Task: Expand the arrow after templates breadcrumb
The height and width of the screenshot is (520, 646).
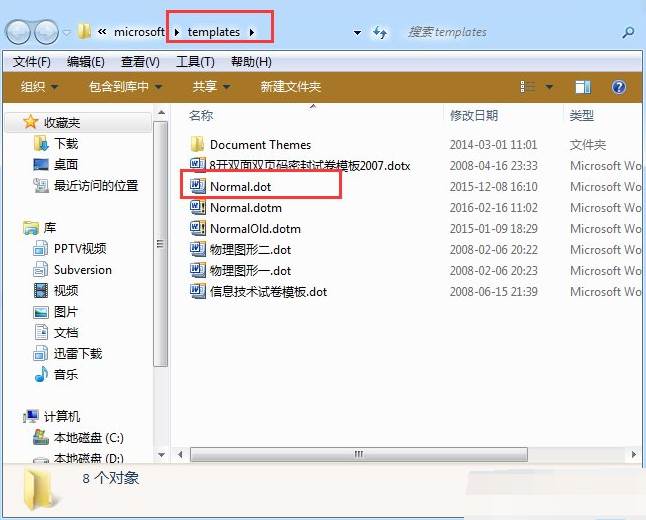Action: 251,32
